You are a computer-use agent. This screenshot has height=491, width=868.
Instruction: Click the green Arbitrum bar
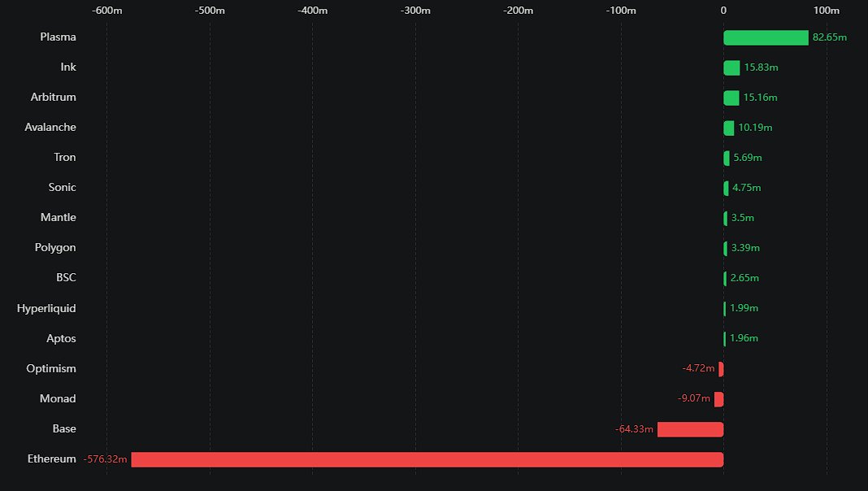click(x=731, y=98)
